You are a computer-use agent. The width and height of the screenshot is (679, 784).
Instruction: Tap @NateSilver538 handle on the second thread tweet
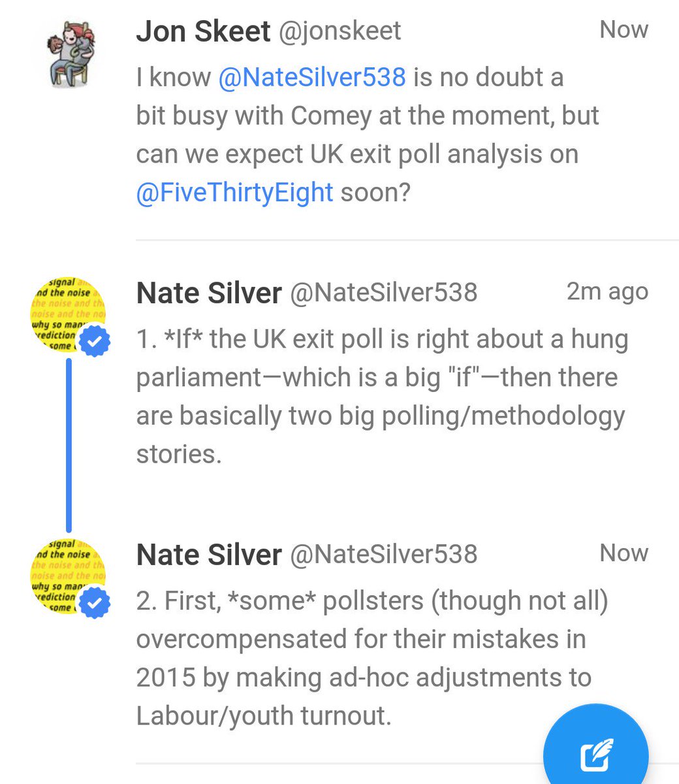[383, 554]
